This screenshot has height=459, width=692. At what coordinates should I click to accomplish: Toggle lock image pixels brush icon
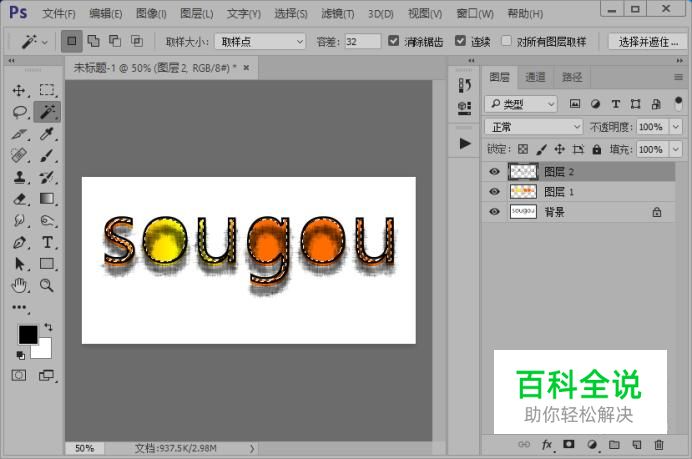point(542,149)
